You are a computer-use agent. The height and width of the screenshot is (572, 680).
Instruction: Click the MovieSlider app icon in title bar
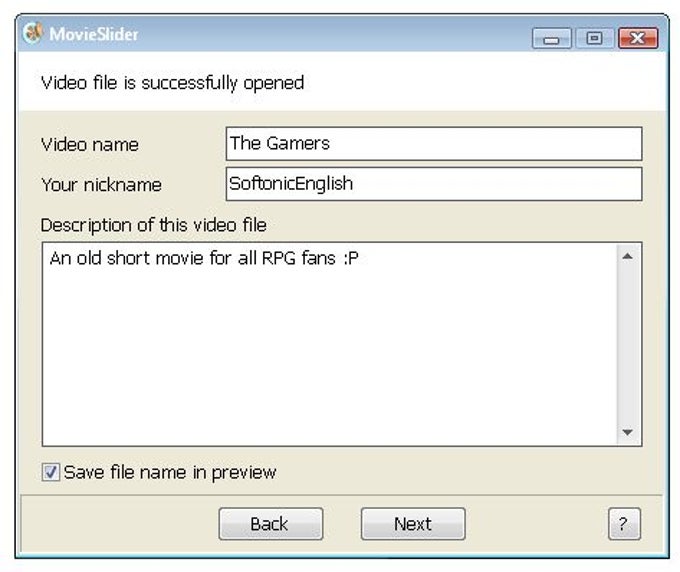tap(33, 35)
